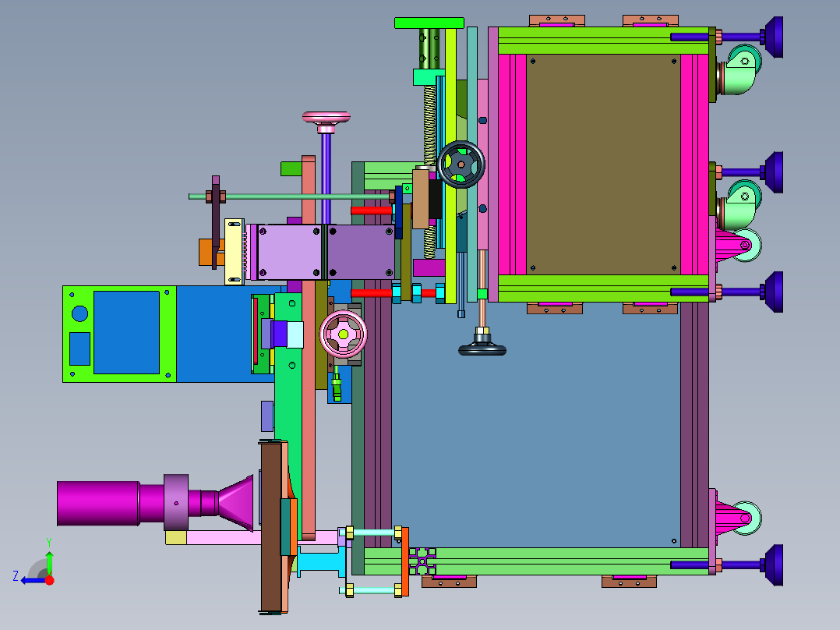Select the large magenta cylinder motor
Image resolution: width=840 pixels, height=630 pixels.
click(98, 503)
